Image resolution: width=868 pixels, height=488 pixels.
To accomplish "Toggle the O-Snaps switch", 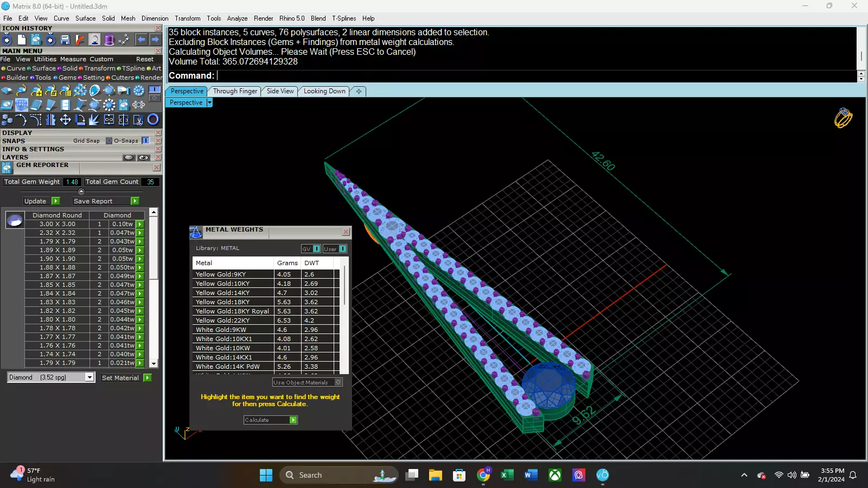I will tap(145, 140).
